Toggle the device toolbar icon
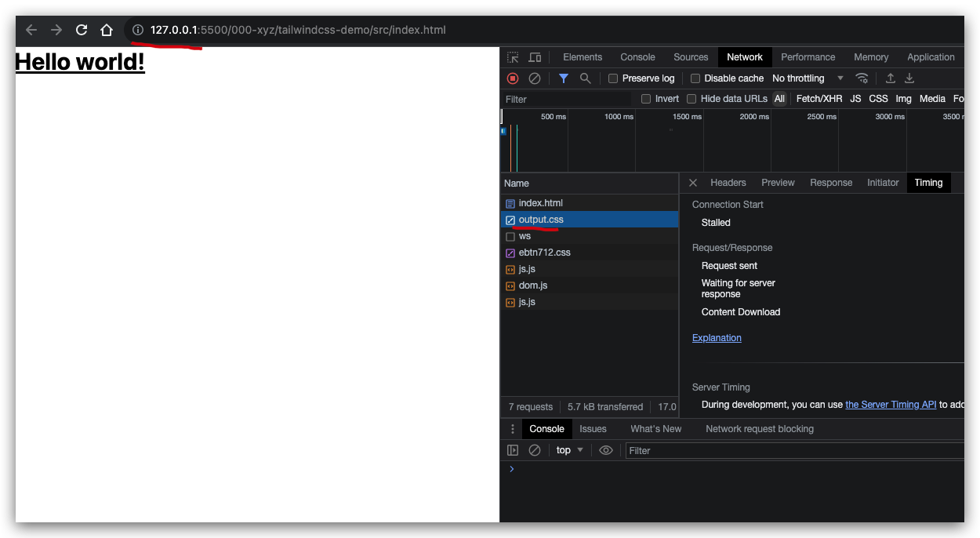 535,57
